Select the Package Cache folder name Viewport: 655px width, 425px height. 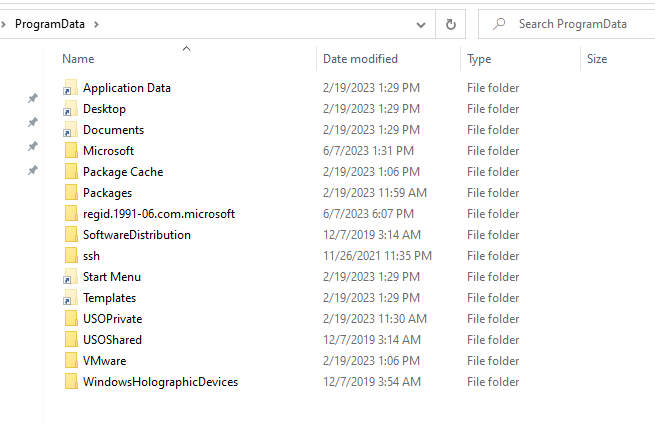(123, 172)
